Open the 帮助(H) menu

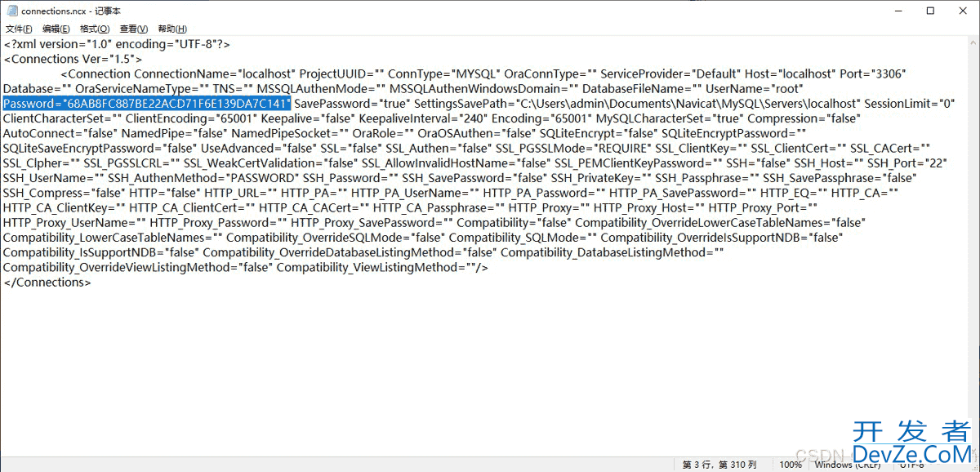coord(171,29)
